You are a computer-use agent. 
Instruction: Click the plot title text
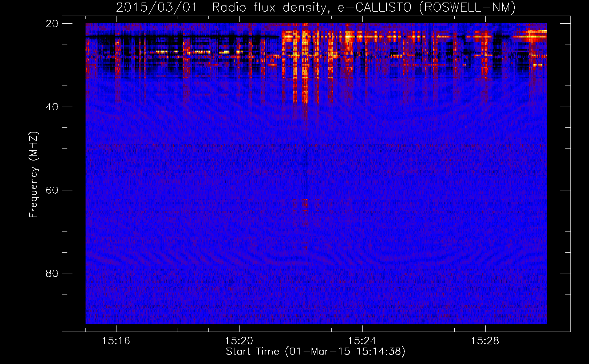tap(316, 7)
